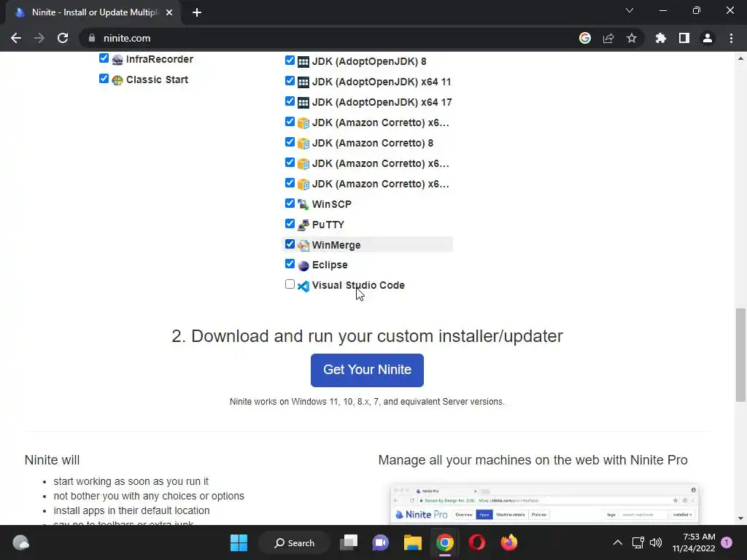Open the taskbar clock and date
Screen dimensions: 747x560
pos(694,542)
